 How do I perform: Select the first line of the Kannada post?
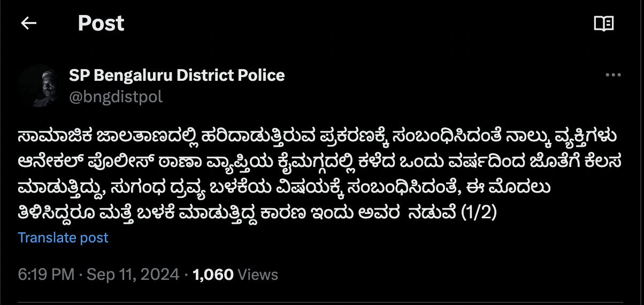point(318,137)
